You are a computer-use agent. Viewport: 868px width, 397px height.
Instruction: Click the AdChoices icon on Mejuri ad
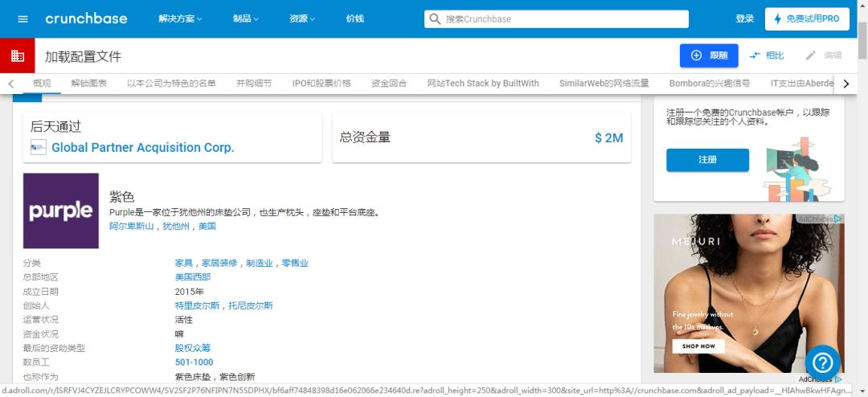pyautogui.click(x=838, y=219)
